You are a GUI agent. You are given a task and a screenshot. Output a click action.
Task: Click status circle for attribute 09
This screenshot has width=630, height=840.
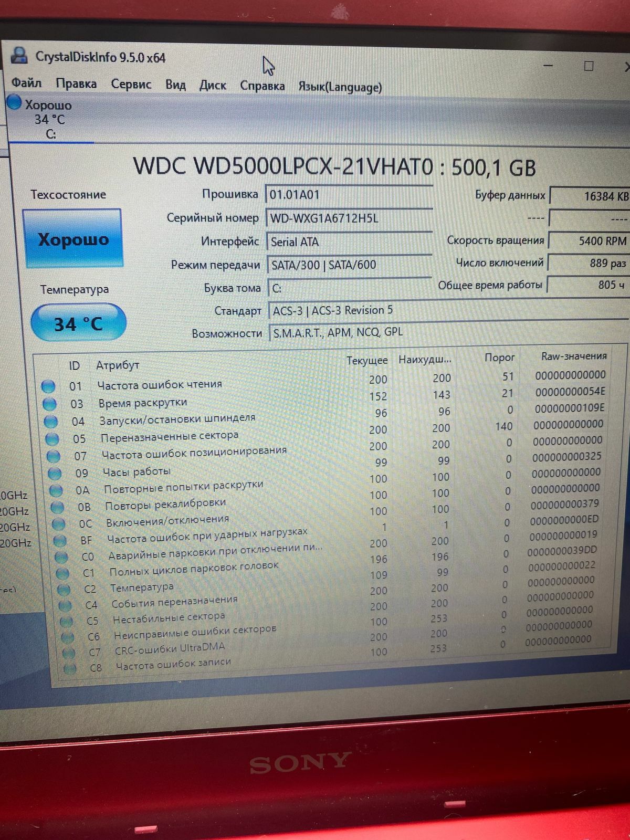pos(55,474)
